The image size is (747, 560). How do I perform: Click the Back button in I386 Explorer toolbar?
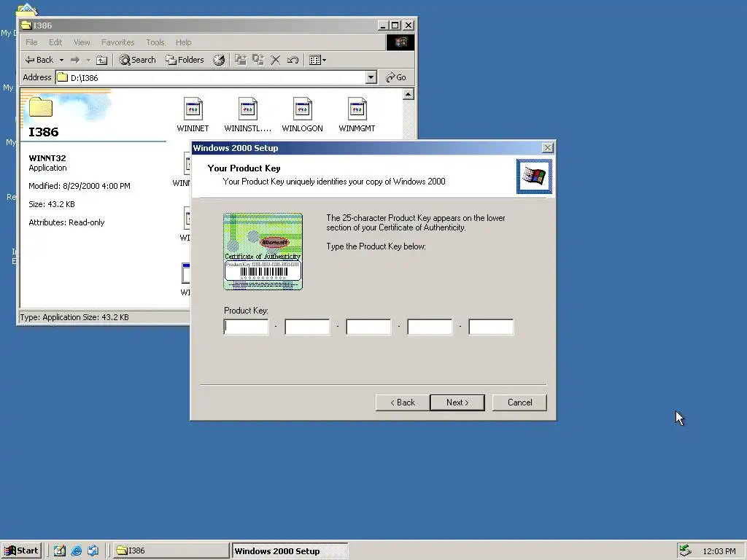39,60
